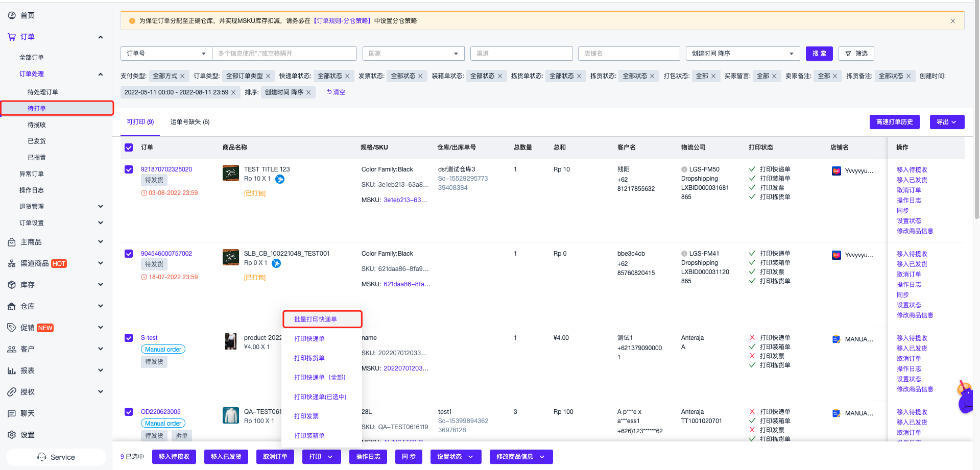Click the 授权 link icon

pos(12,392)
